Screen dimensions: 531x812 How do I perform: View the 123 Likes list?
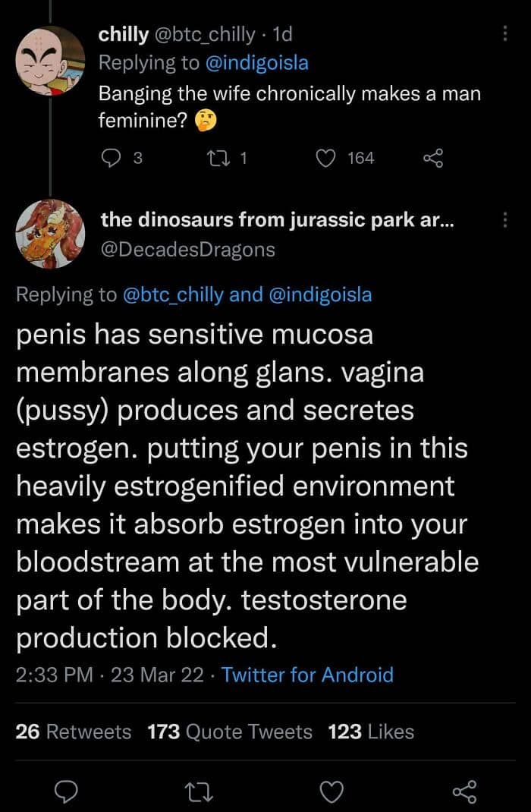(x=371, y=732)
